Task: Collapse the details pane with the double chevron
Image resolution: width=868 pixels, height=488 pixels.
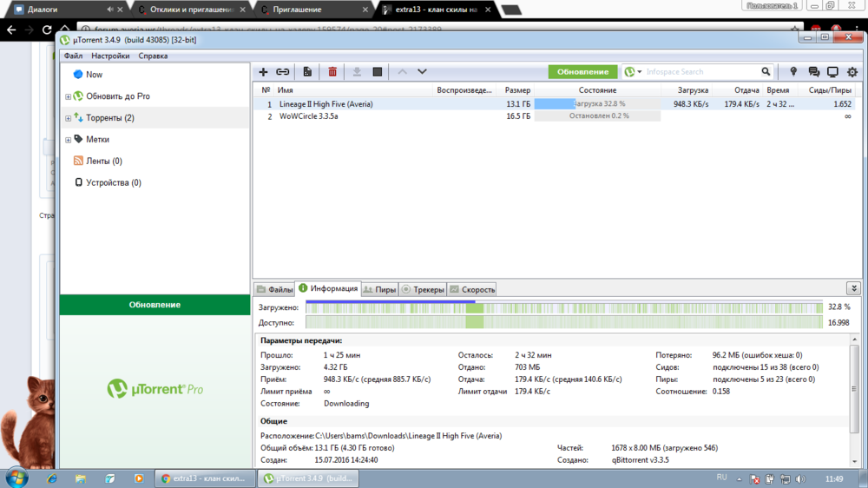Action: [x=853, y=288]
